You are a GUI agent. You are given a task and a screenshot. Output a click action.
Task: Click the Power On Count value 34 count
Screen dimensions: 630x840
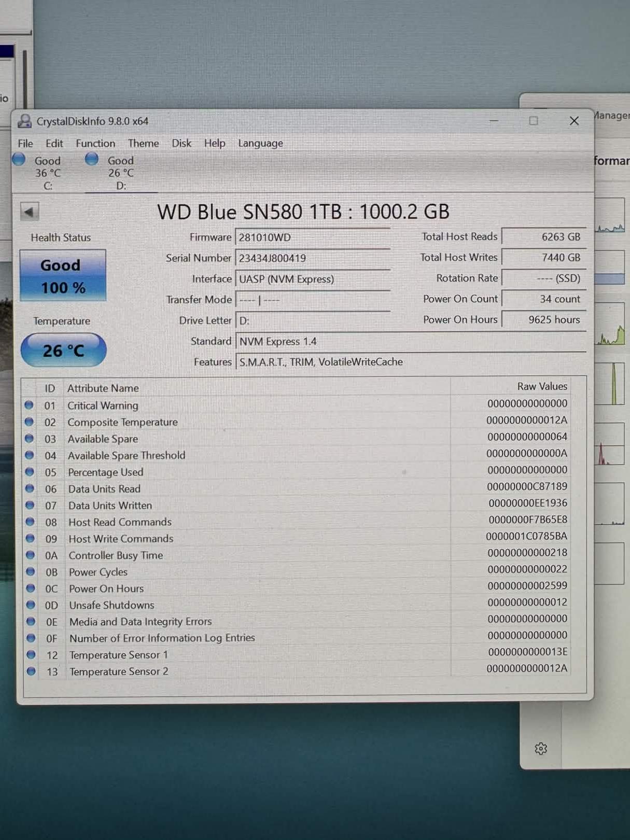544,299
